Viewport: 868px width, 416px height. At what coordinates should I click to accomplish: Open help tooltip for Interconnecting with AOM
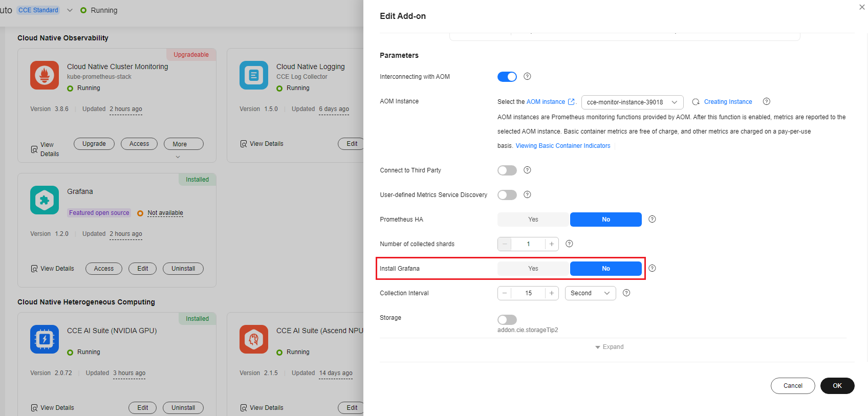coord(527,76)
